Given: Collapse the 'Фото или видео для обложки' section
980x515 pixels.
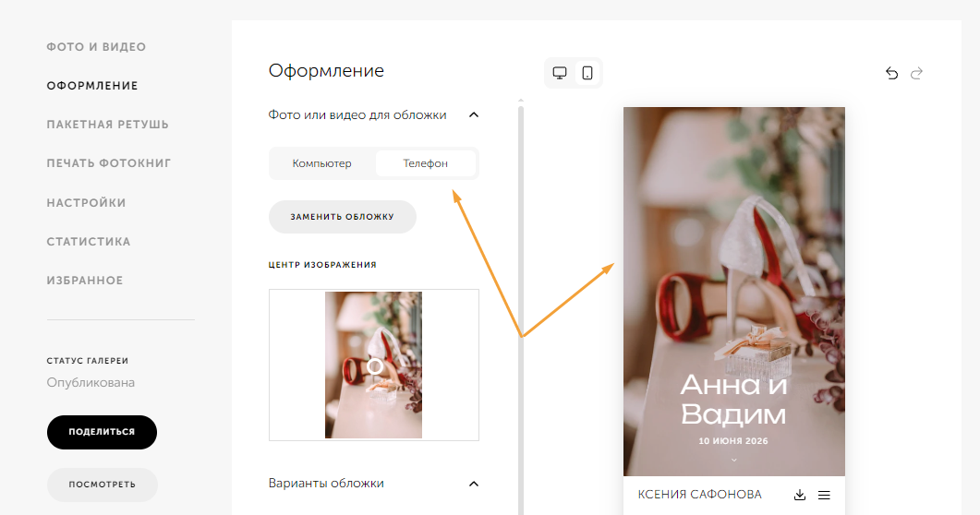Looking at the screenshot, I should point(474,114).
